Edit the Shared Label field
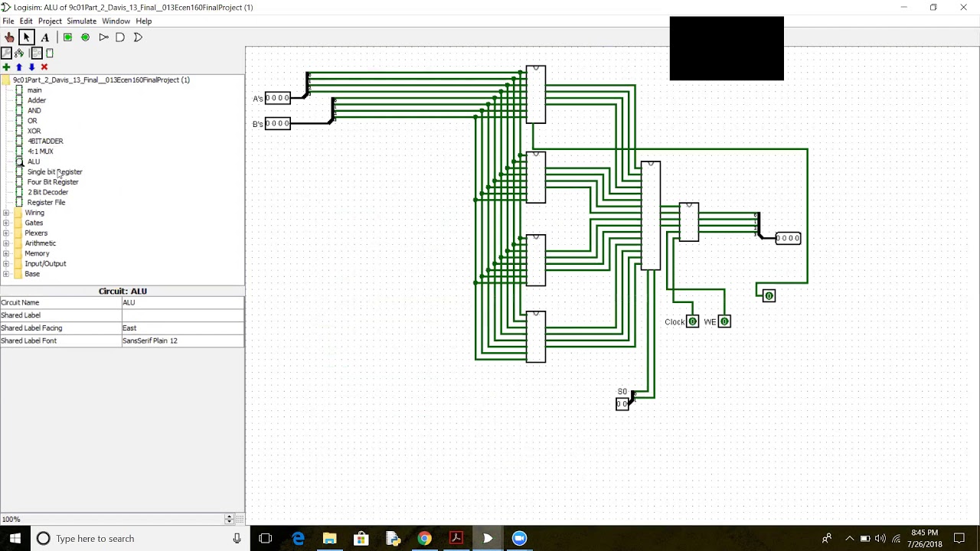980x551 pixels. coord(183,315)
